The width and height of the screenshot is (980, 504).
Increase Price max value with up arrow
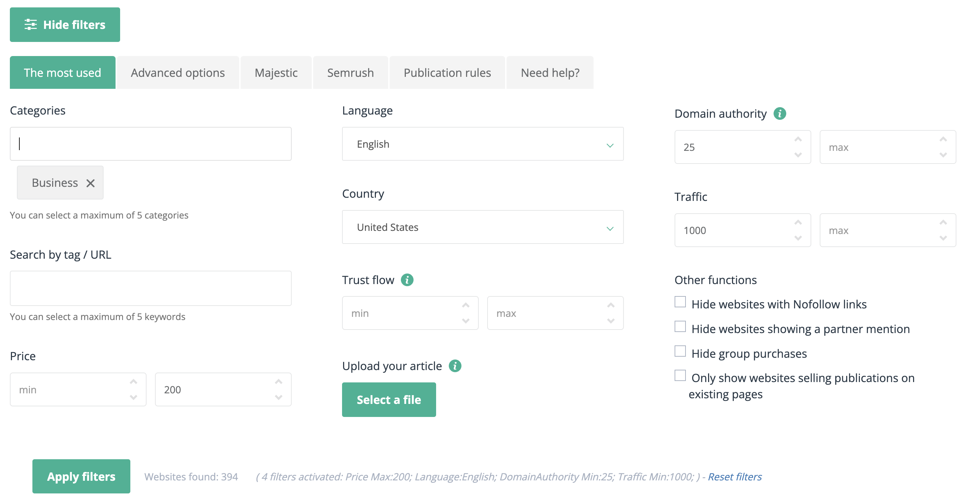click(279, 382)
